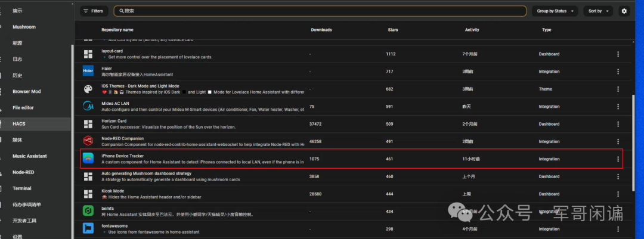The image size is (644, 239).
Task: Select the 37472 downloads cell
Action: pos(315,124)
